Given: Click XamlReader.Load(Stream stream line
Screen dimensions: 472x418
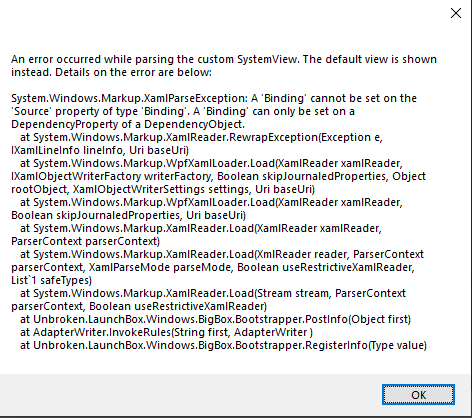Looking at the screenshot, I should coord(213,293).
